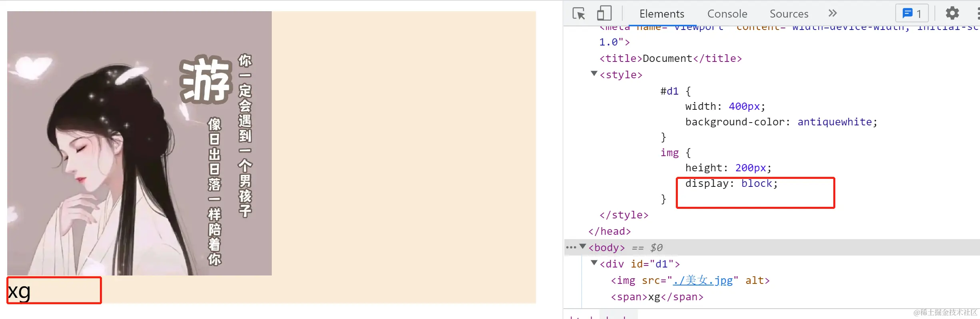Toggle the device toolbar icon
This screenshot has height=319, width=980.
pos(604,14)
